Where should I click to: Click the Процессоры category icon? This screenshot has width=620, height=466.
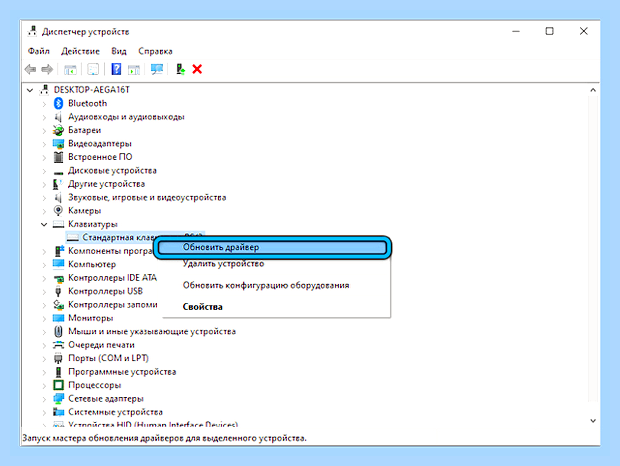(59, 385)
